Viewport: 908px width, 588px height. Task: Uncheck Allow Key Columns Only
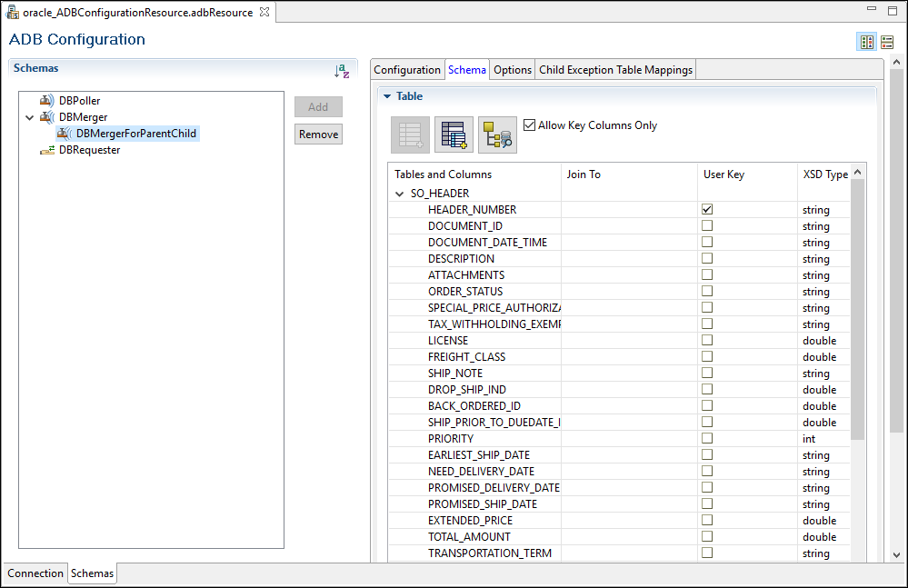click(530, 125)
